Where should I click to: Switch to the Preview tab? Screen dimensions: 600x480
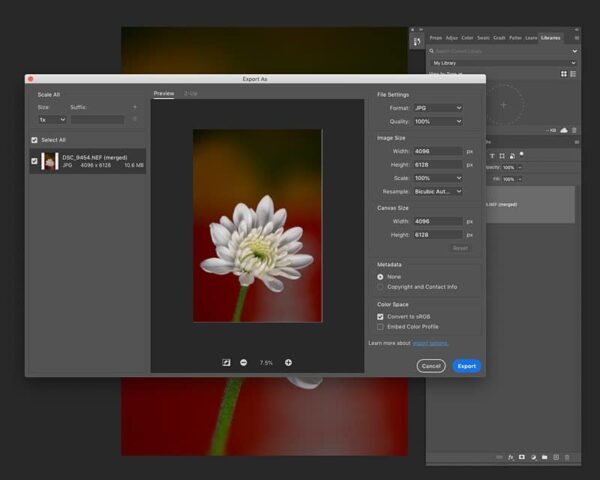164,93
